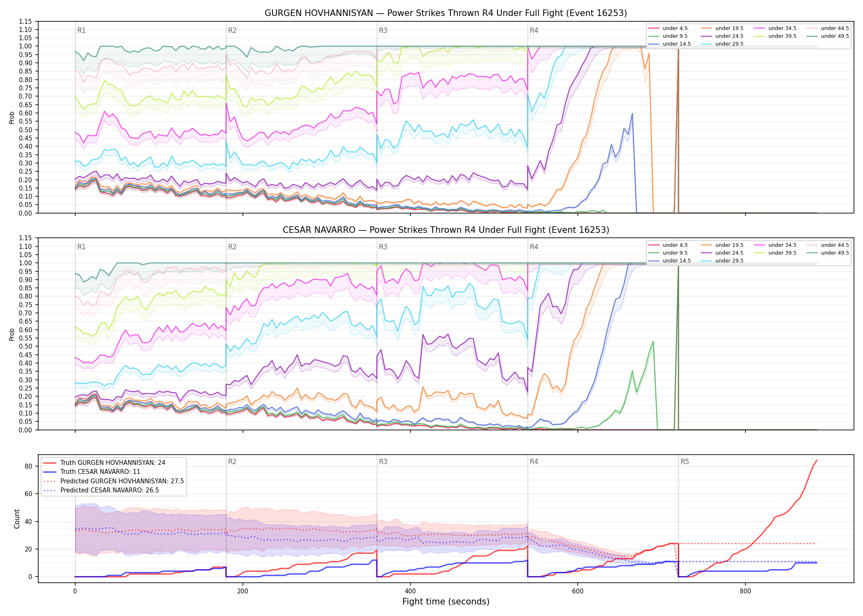Click 'Truth GURGEN HOVHANNISYAN: 24' legend label

113,463
